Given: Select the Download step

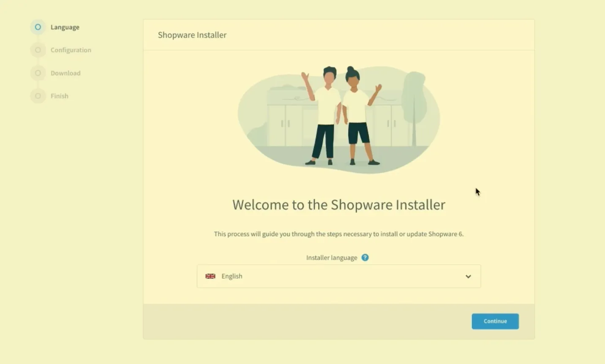Looking at the screenshot, I should [65, 73].
